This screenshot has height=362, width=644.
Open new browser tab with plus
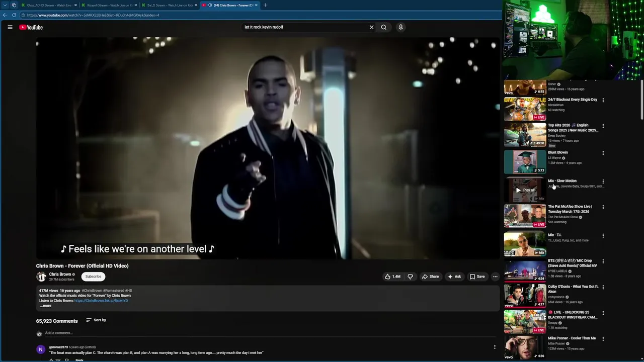[x=265, y=5]
